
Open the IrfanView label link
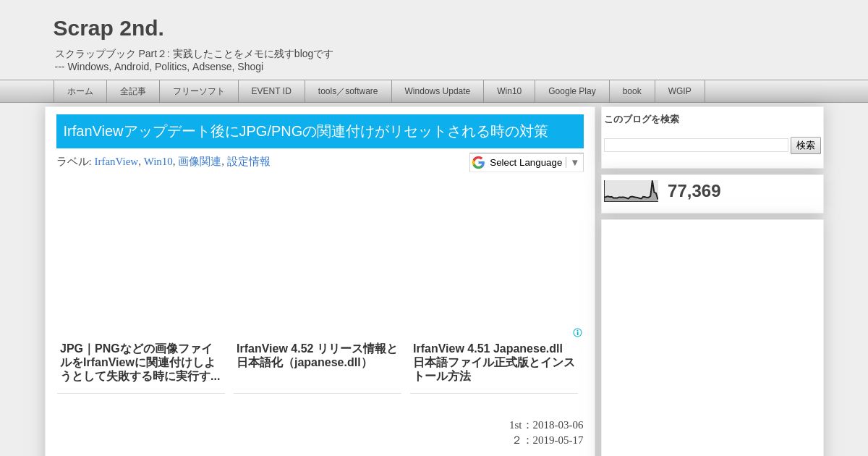[x=116, y=161]
